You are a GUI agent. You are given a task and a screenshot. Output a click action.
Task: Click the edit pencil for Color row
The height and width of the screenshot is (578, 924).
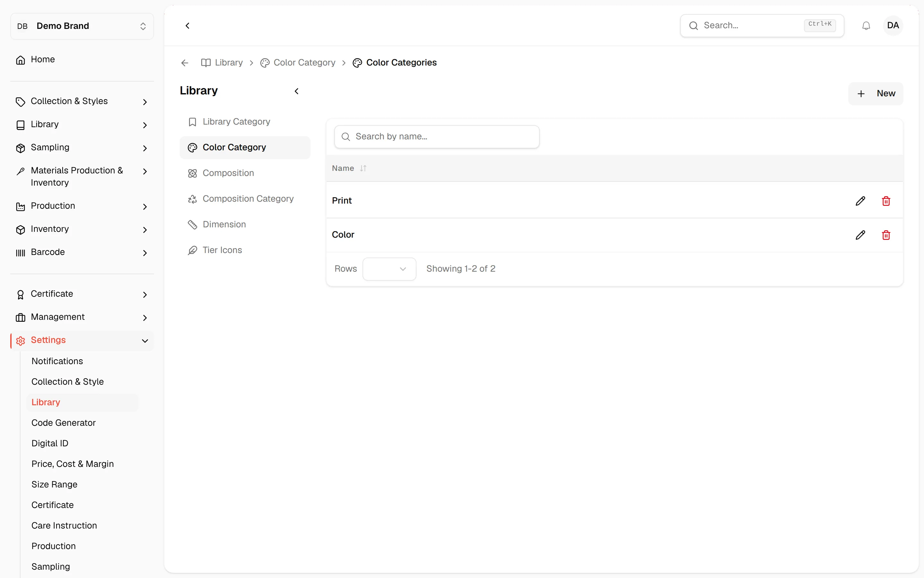coord(860,235)
